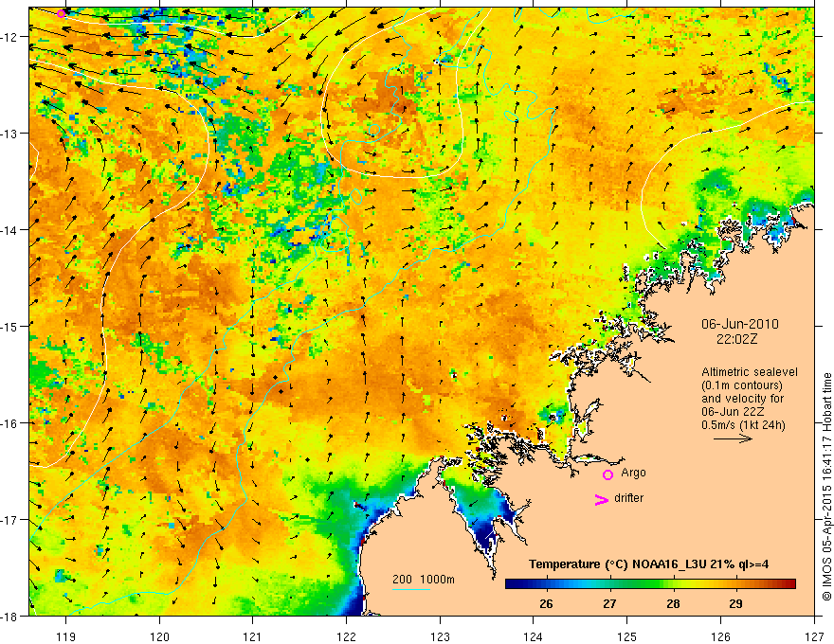
Task: Click the '(0.1m contours)' text line
Action: (x=742, y=385)
